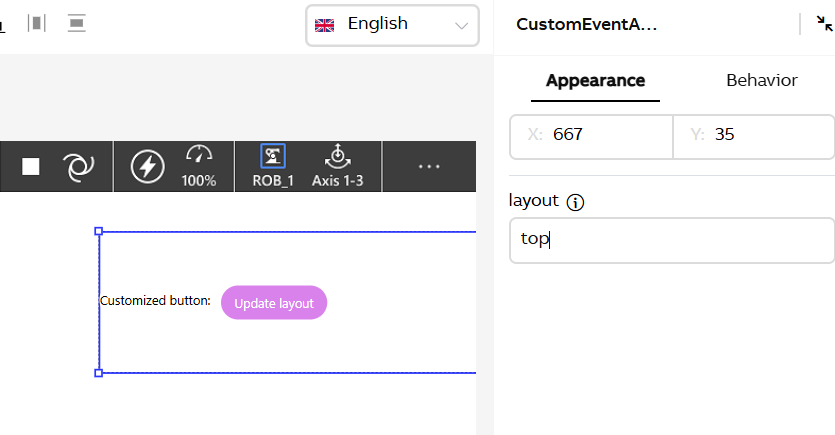Click the X position field showing 667
835x435 pixels.
pyautogui.click(x=591, y=137)
